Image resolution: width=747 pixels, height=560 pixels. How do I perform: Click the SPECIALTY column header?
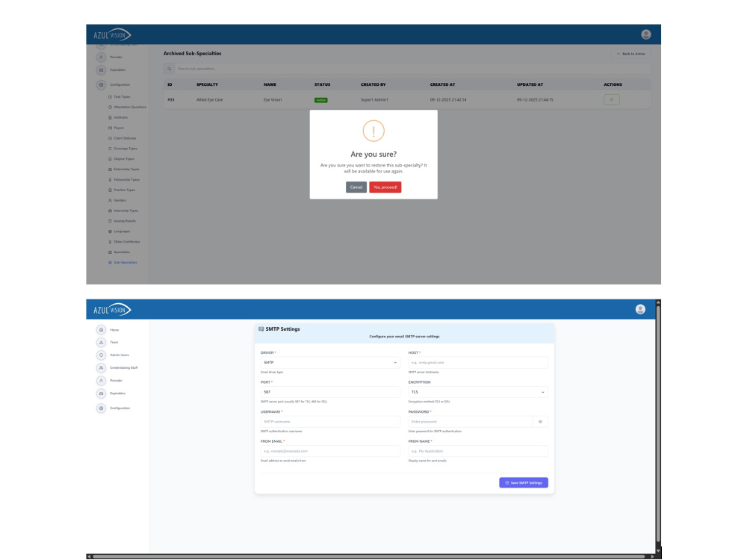pos(207,85)
